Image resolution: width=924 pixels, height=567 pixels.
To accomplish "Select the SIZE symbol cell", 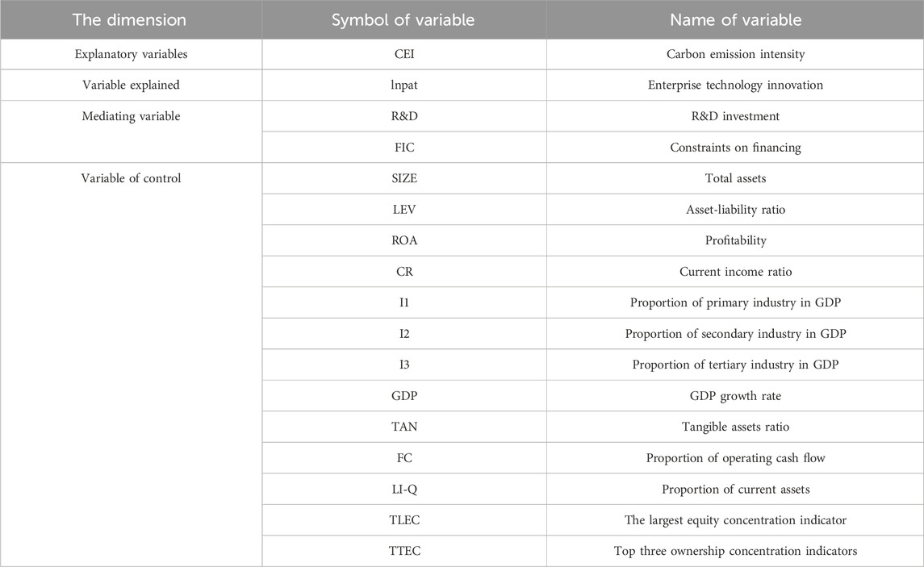I will click(x=404, y=178).
